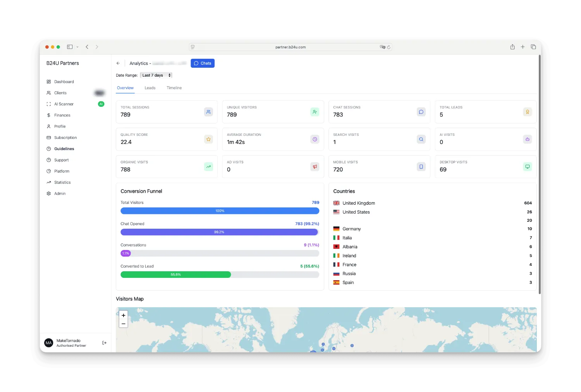The width and height of the screenshot is (581, 392).
Task: Click the Search Visits magnifier icon
Action: click(x=421, y=139)
